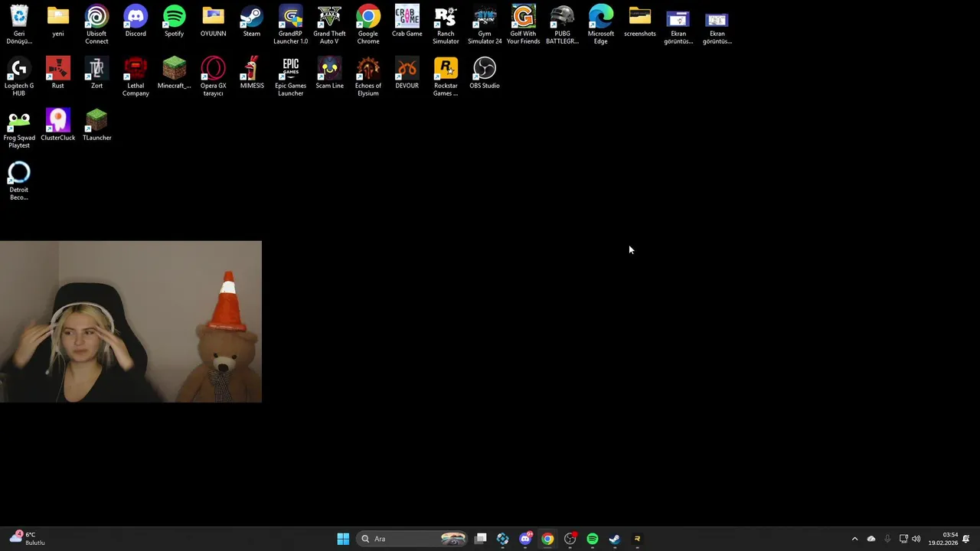Select the Discord desktop shortcut
Image resolution: width=980 pixels, height=551 pixels.
tap(136, 21)
